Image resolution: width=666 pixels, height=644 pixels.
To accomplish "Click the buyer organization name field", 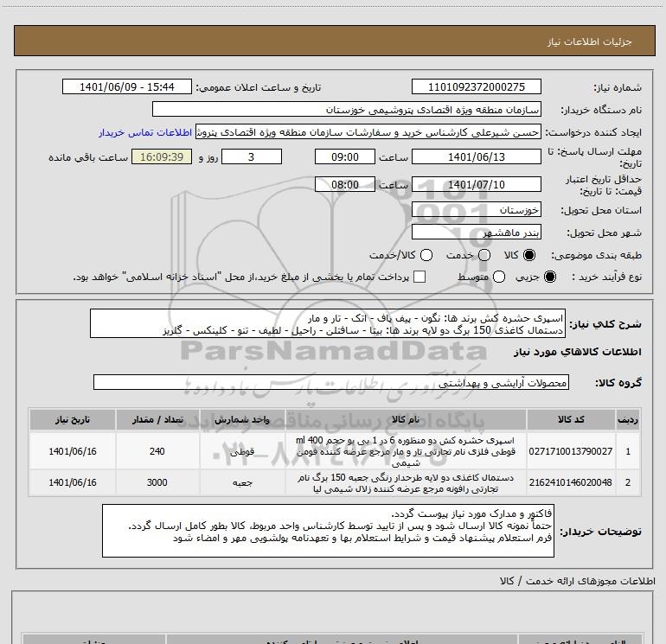I will pyautogui.click(x=347, y=109).
